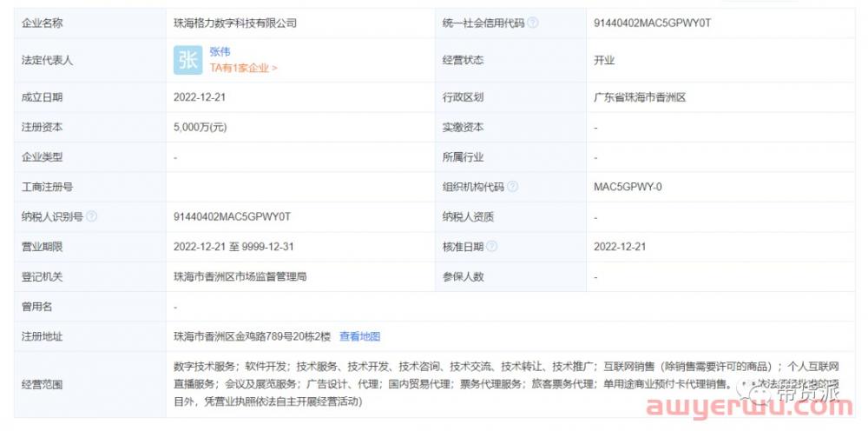
Task: Select 广东省珠海市香洲区 region value
Action: coord(640,97)
